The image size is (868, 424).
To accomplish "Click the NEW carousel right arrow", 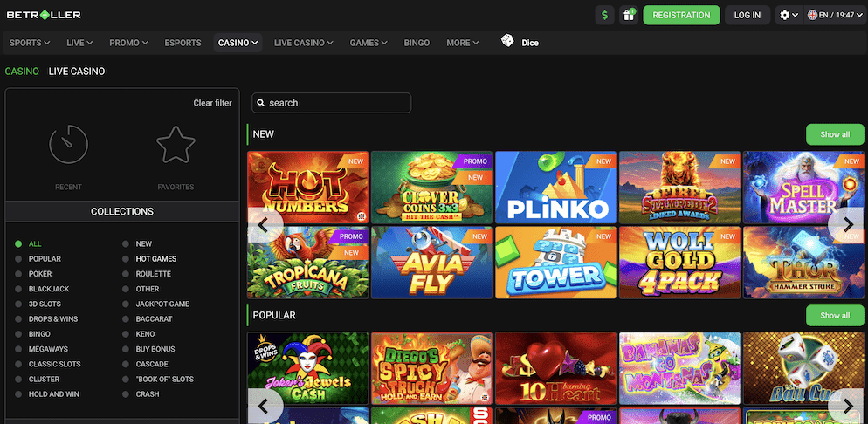I will coord(848,224).
